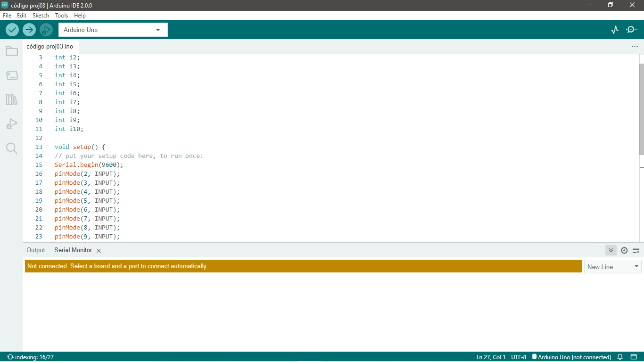The width and height of the screenshot is (644, 362).
Task: Click the 'Serial.begin(9600);' line
Action: [x=89, y=165]
